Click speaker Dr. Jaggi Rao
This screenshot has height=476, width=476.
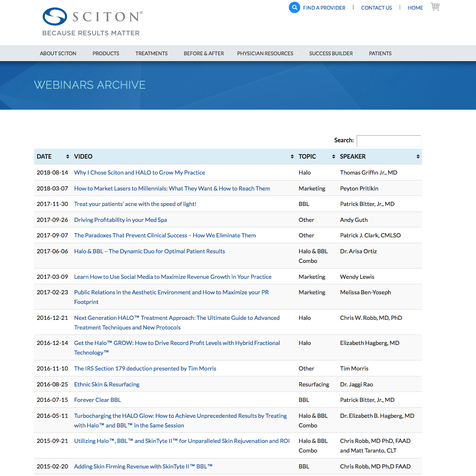coord(356,384)
